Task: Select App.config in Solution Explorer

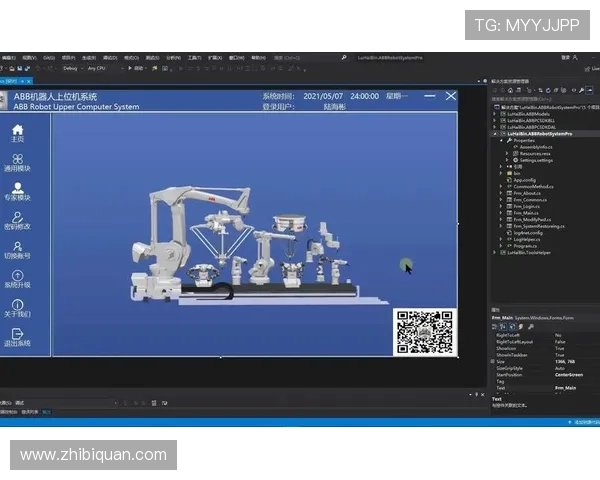Action: click(525, 180)
